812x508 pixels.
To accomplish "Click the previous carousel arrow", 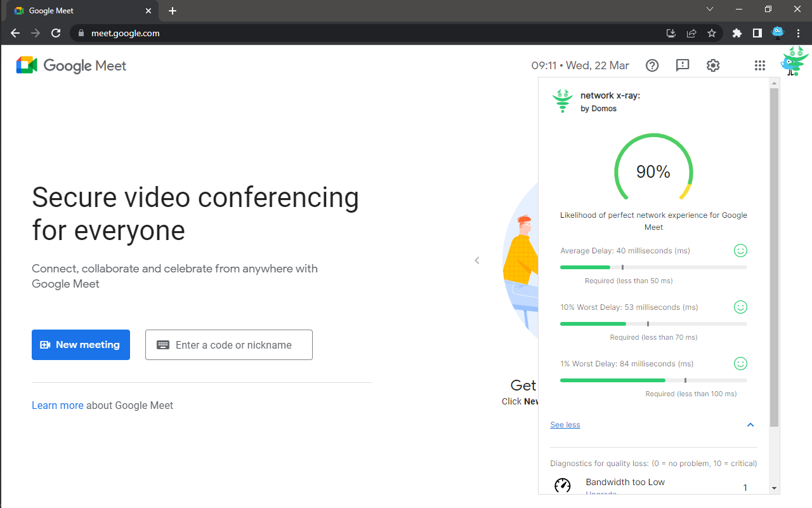I will [x=477, y=260].
